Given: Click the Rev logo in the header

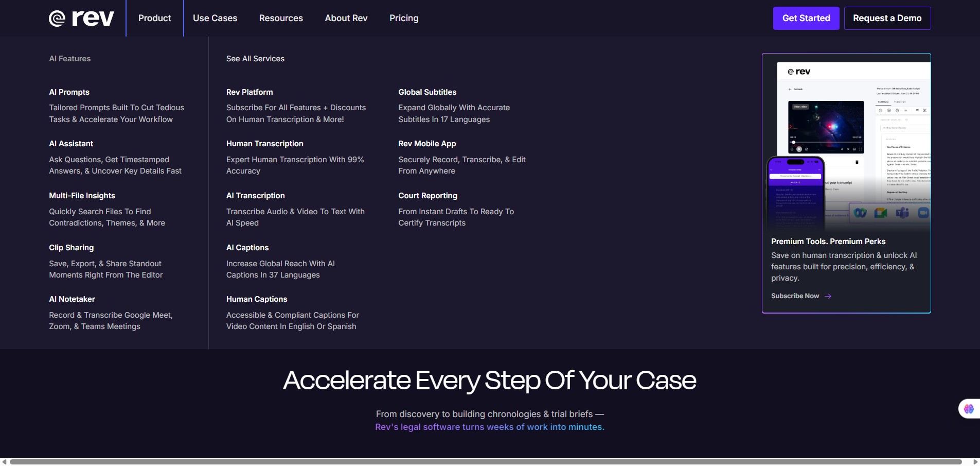Looking at the screenshot, I should click(x=81, y=18).
